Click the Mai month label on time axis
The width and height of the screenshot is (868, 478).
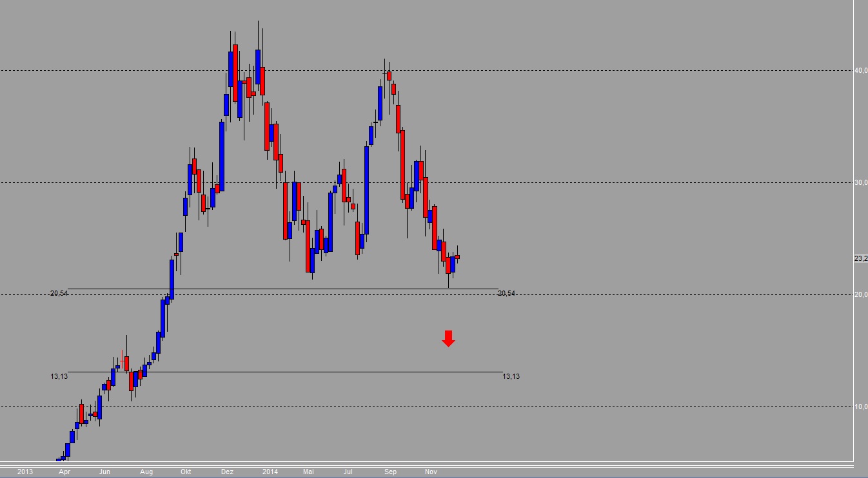click(x=310, y=472)
